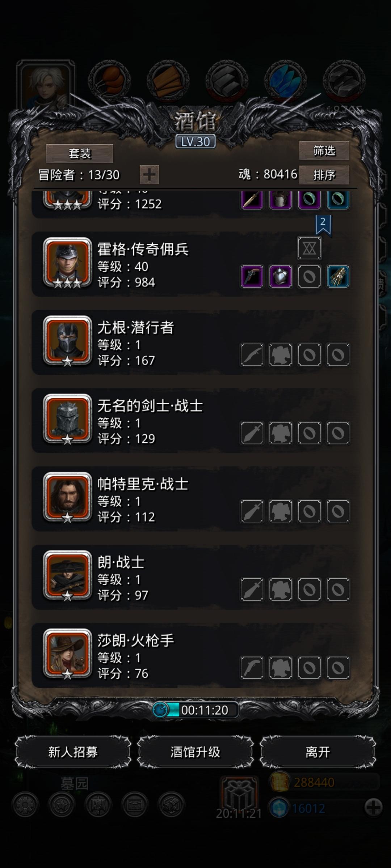The width and height of the screenshot is (391, 868).
Task: Open the 筛选 filter options
Action: tap(324, 150)
